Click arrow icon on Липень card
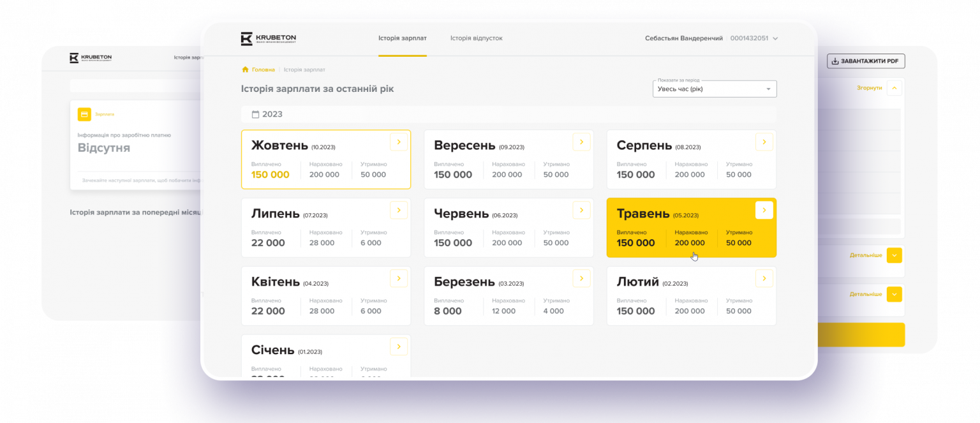 (x=398, y=210)
